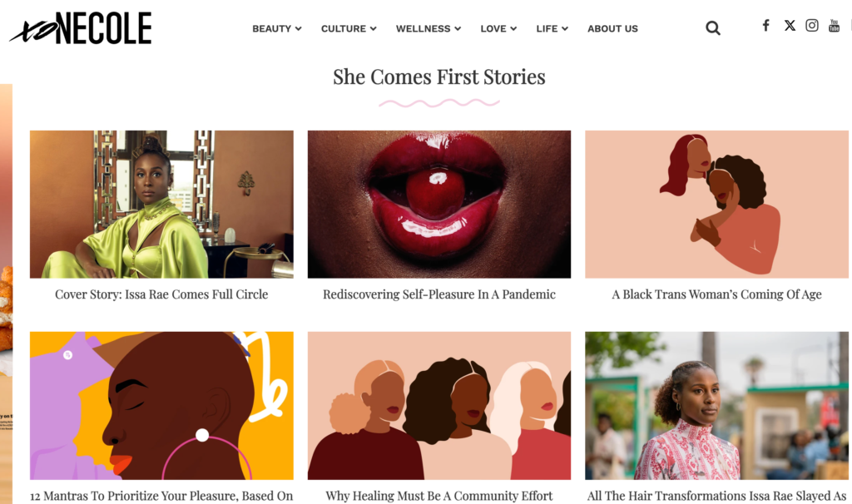Click the xoNecole logo
852x504 pixels.
pos(81,28)
